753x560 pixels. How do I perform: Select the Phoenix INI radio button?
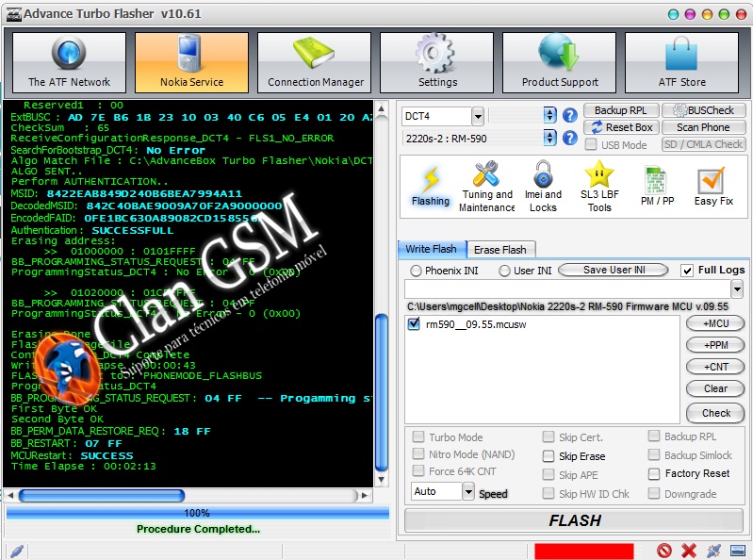[x=416, y=271]
